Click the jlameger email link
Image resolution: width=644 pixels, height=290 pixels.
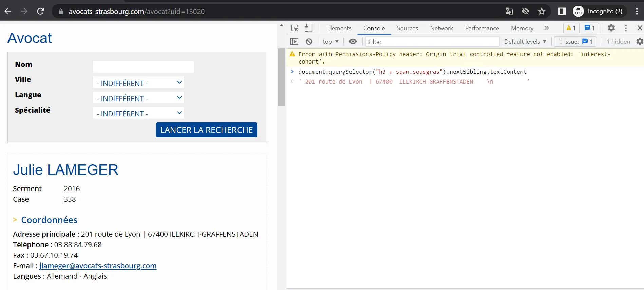tap(98, 266)
